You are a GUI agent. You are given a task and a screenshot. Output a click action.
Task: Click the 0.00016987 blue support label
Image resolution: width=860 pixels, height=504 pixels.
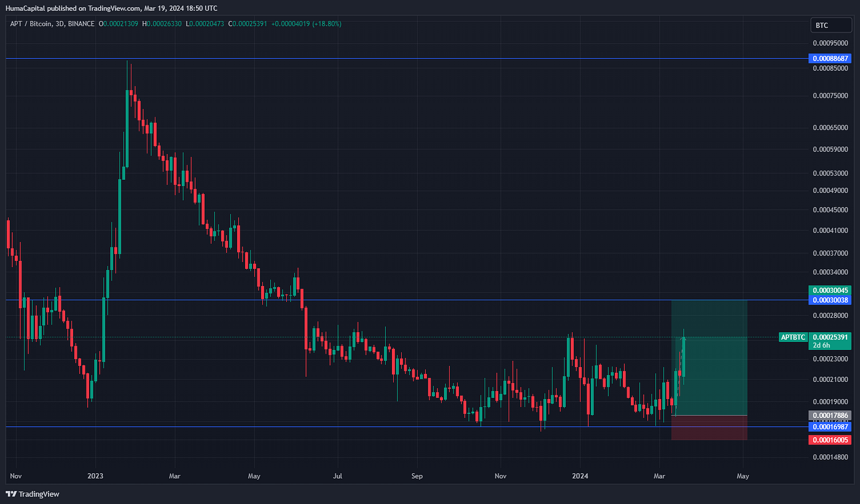831,427
